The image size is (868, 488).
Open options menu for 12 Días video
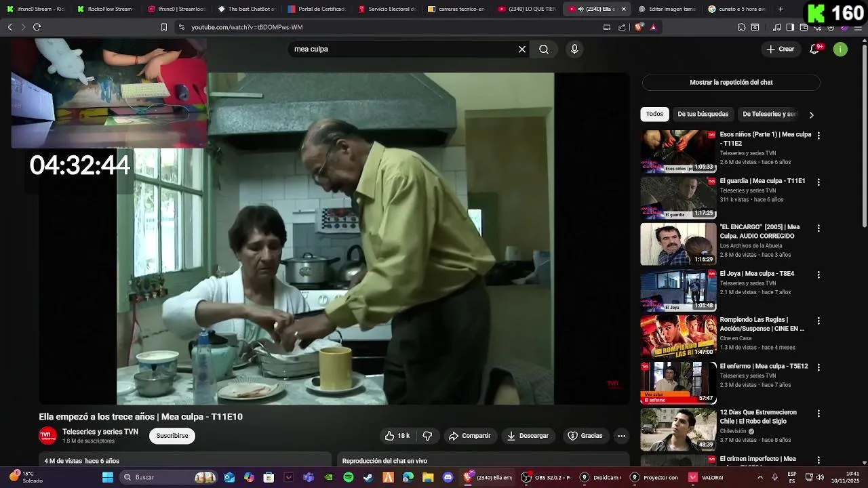click(x=818, y=413)
